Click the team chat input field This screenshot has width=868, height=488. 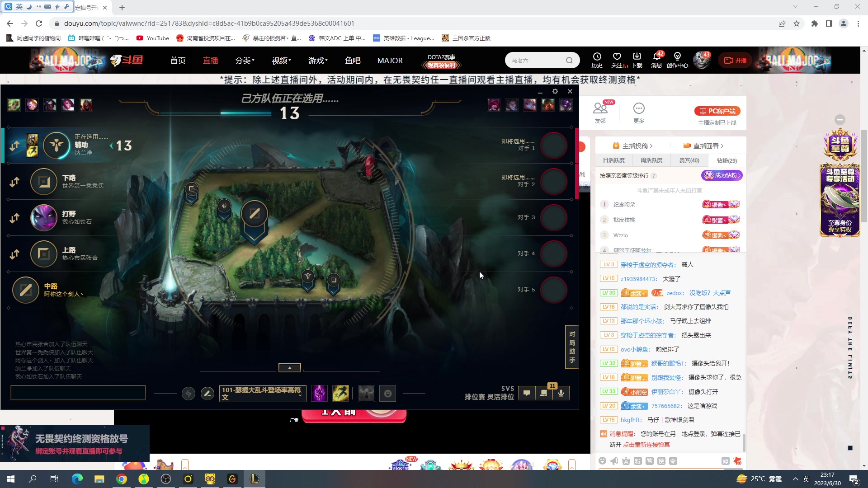pos(78,393)
